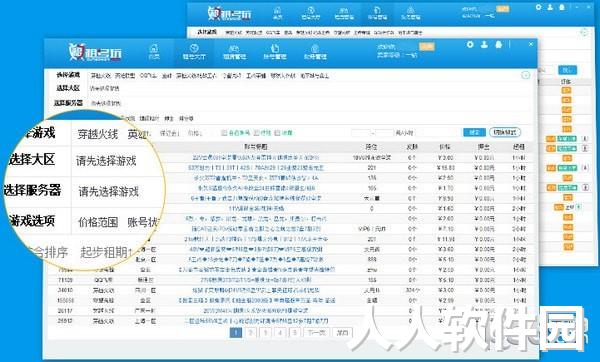Viewport: 600px width, 362px height.
Task: Open the 首页 home tab in front window
Action: (154, 52)
